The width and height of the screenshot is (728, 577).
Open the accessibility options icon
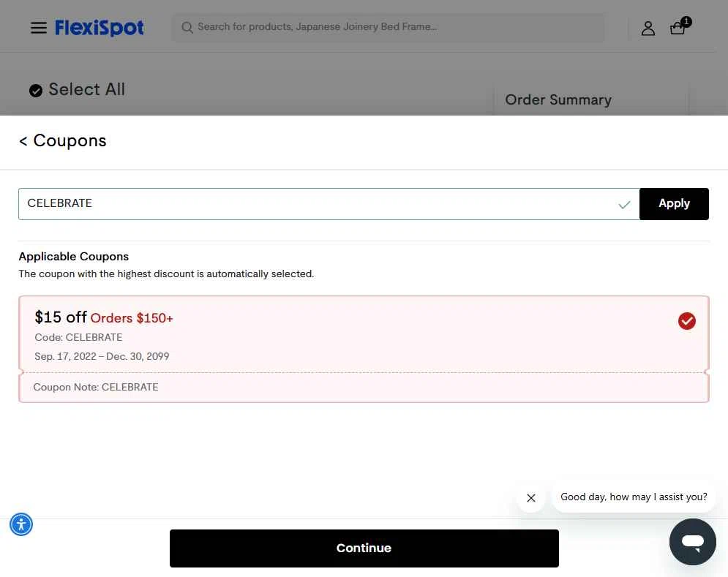coord(21,524)
